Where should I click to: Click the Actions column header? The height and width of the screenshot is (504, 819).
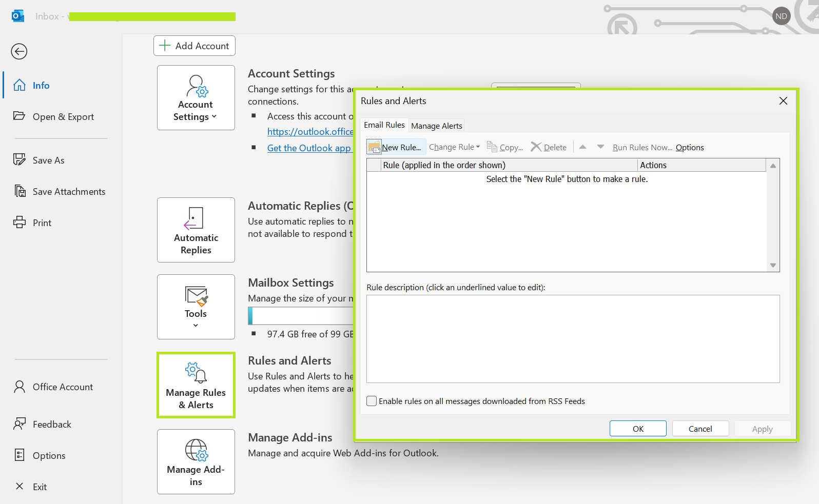pyautogui.click(x=701, y=165)
